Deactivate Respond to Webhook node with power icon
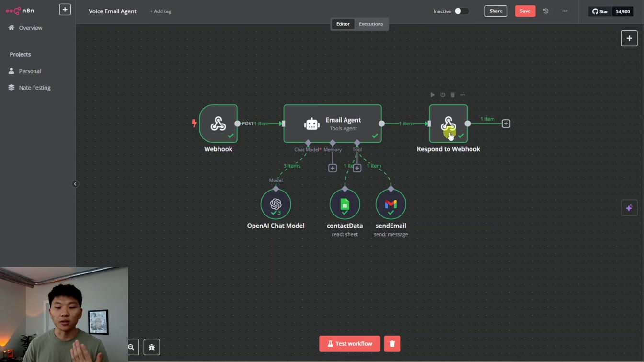 click(x=443, y=95)
